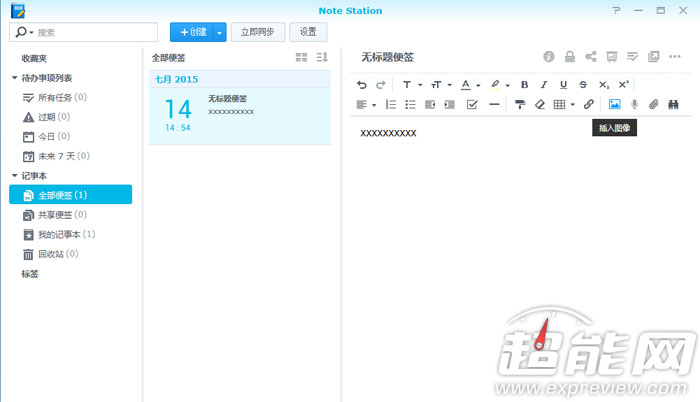Select Today (0) tasks
Viewport: 700px width, 402px height.
pos(46,137)
